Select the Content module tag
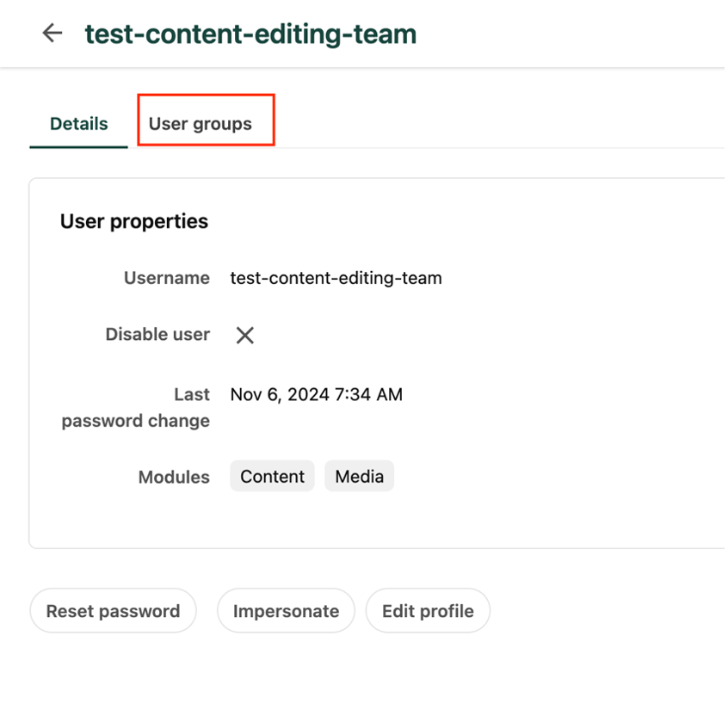The height and width of the screenshot is (710, 728). click(x=272, y=477)
